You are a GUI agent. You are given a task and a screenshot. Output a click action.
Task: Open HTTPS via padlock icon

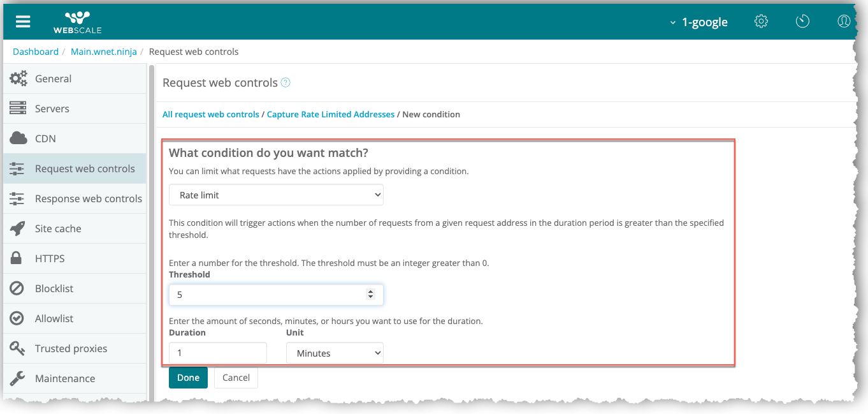tap(17, 258)
